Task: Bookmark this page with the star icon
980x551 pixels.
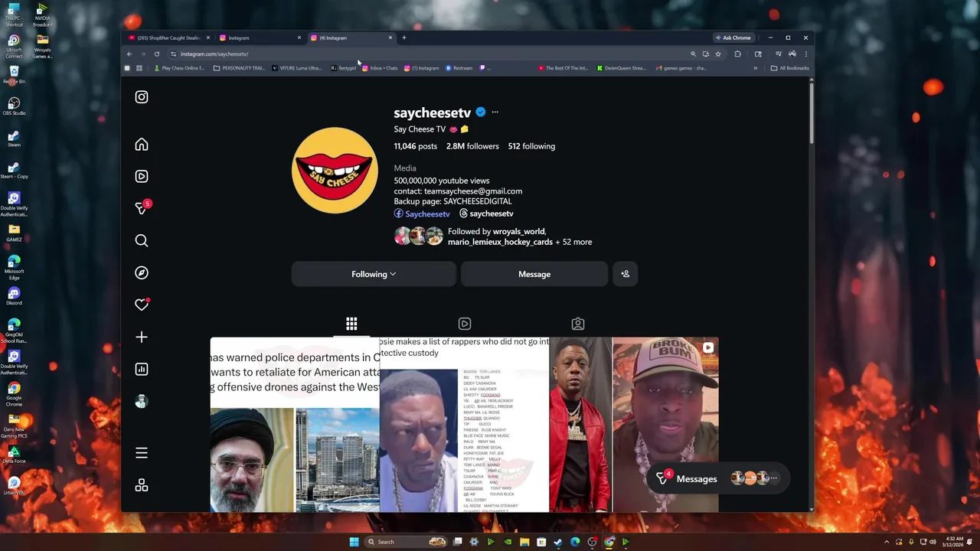Action: tap(718, 54)
